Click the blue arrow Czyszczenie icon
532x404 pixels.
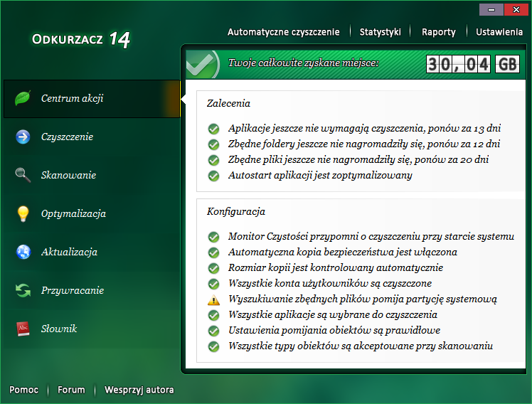click(x=23, y=137)
